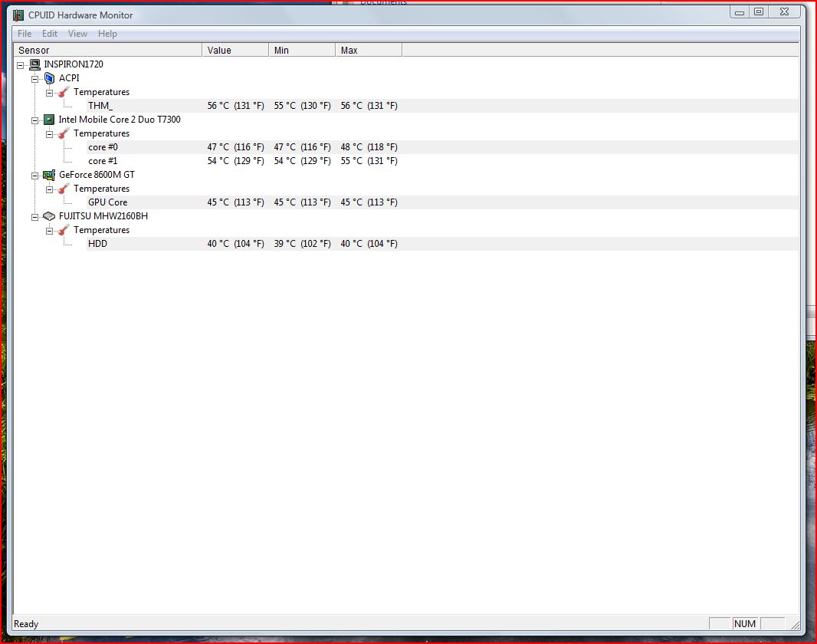Select the Intel Mobile Core 2 Duo T7300 label
The width and height of the screenshot is (817, 644).
coord(120,120)
